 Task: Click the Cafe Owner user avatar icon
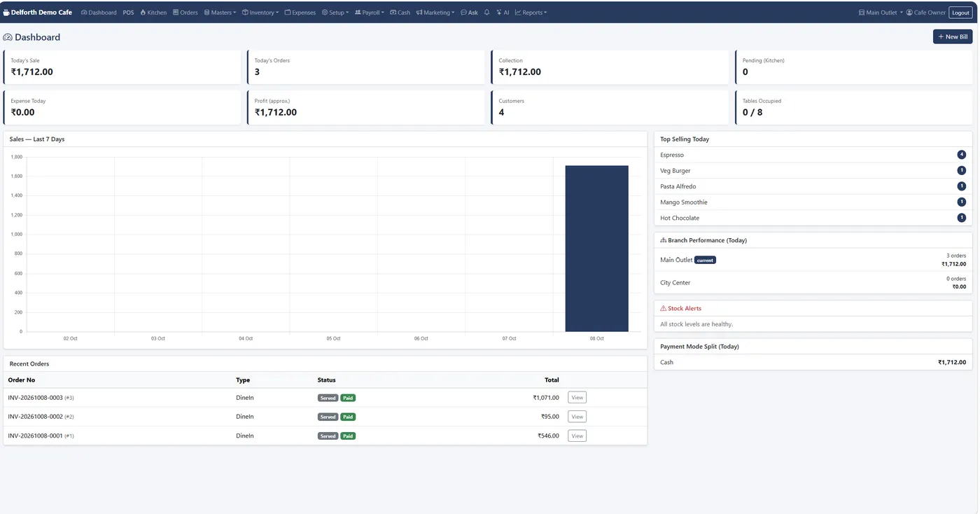909,13
